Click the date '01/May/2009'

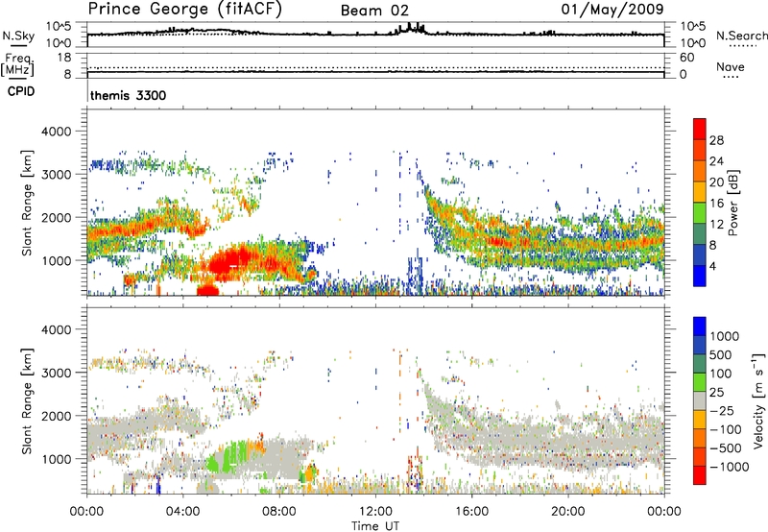pos(612,10)
